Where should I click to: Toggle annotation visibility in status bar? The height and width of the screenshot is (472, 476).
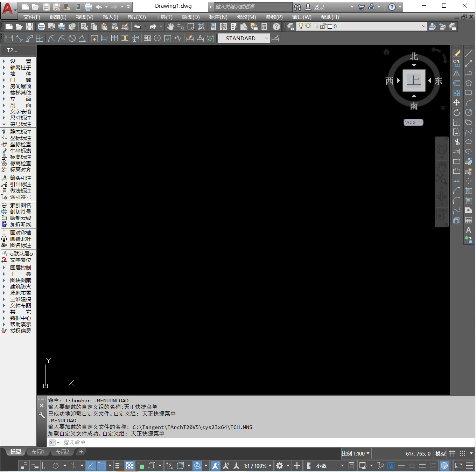[x=216, y=466]
